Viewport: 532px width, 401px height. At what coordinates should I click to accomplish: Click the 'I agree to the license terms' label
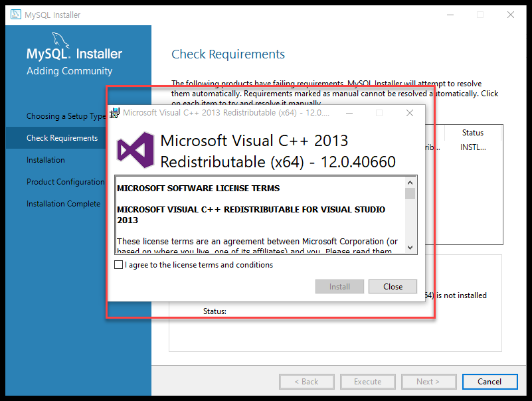point(199,265)
